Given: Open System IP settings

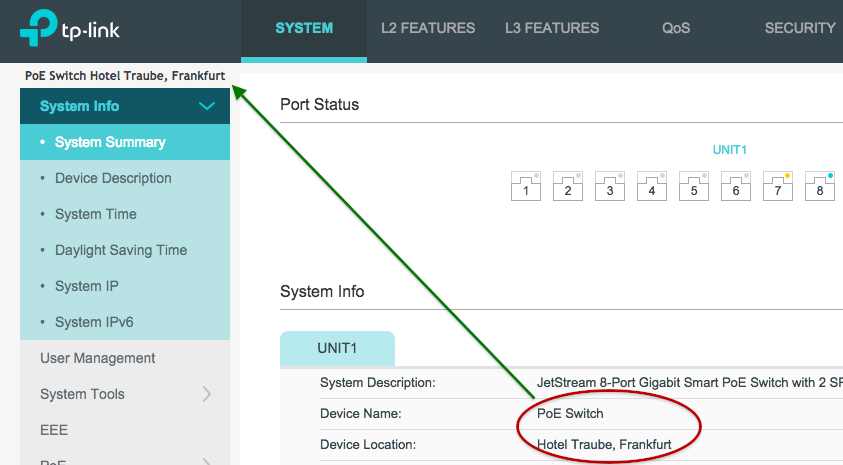Looking at the screenshot, I should click(x=125, y=286).
